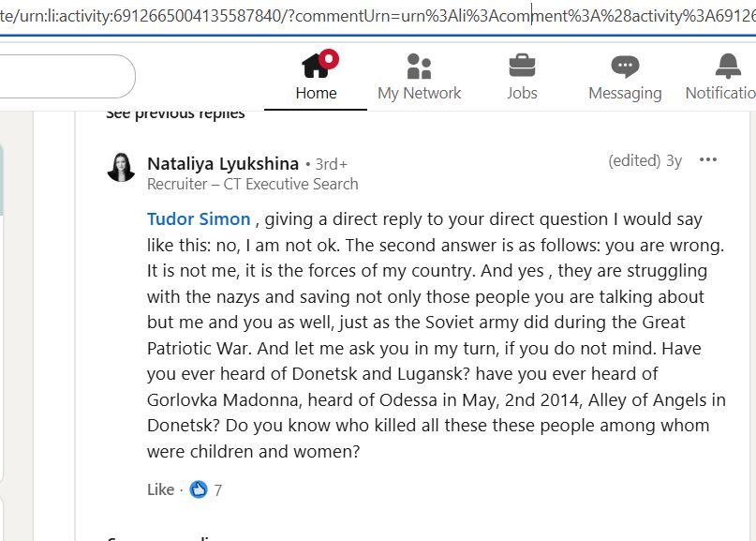
Task: Click the Recruiter – CT Executive Search headline
Action: point(253,185)
